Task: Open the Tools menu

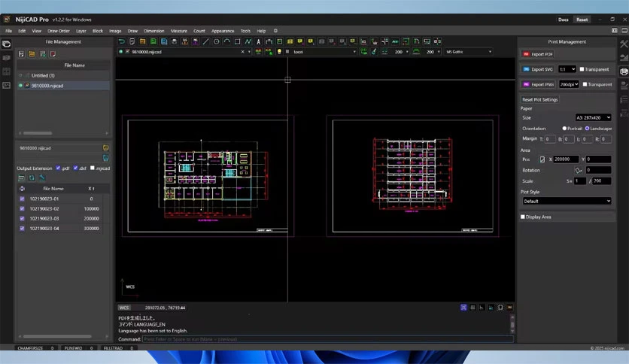Action: (245, 31)
